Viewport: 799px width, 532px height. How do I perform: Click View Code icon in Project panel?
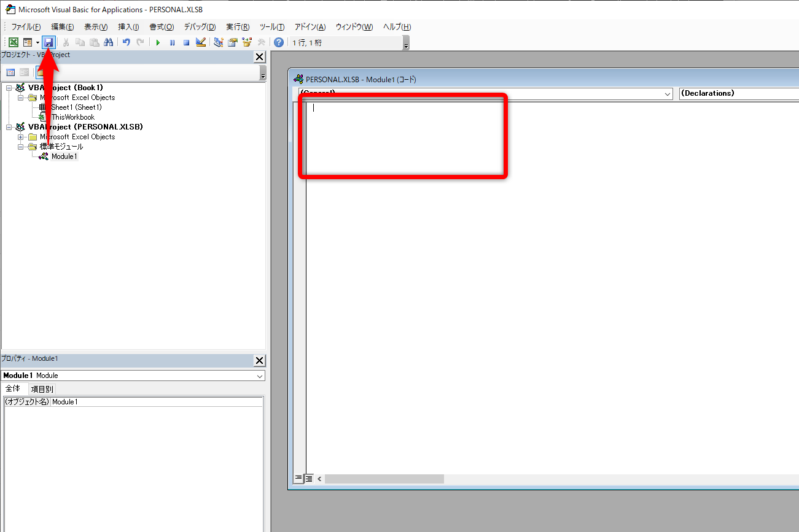coord(10,72)
